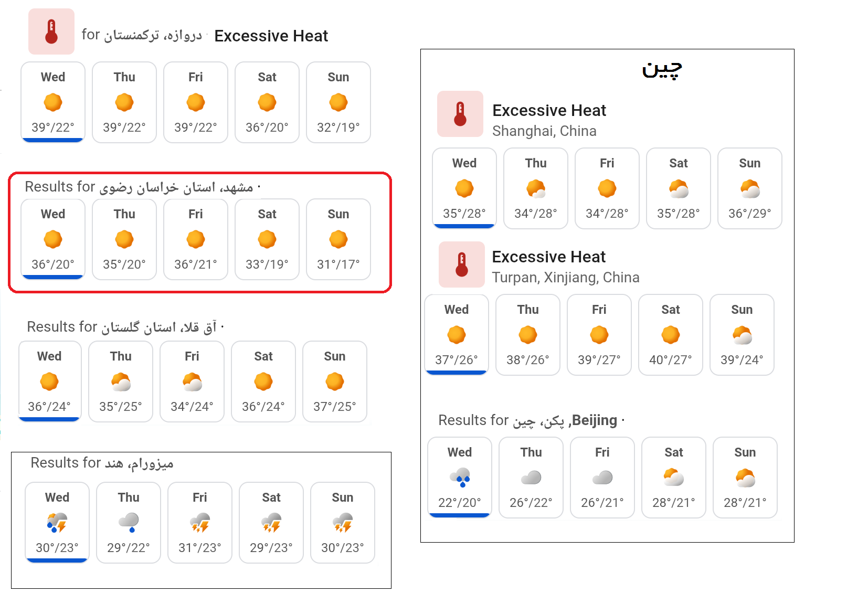The image size is (868, 614).
Task: Click the Excessive Heat heading above Shanghai
Action: click(x=549, y=111)
